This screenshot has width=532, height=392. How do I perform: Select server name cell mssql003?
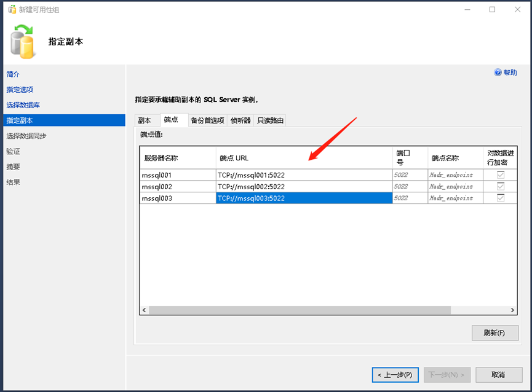(x=178, y=198)
